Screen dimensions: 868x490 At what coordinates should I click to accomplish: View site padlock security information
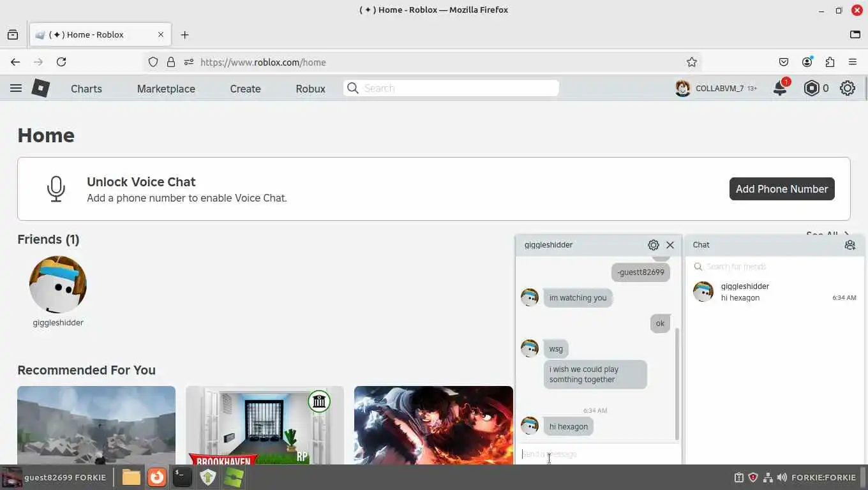170,62
